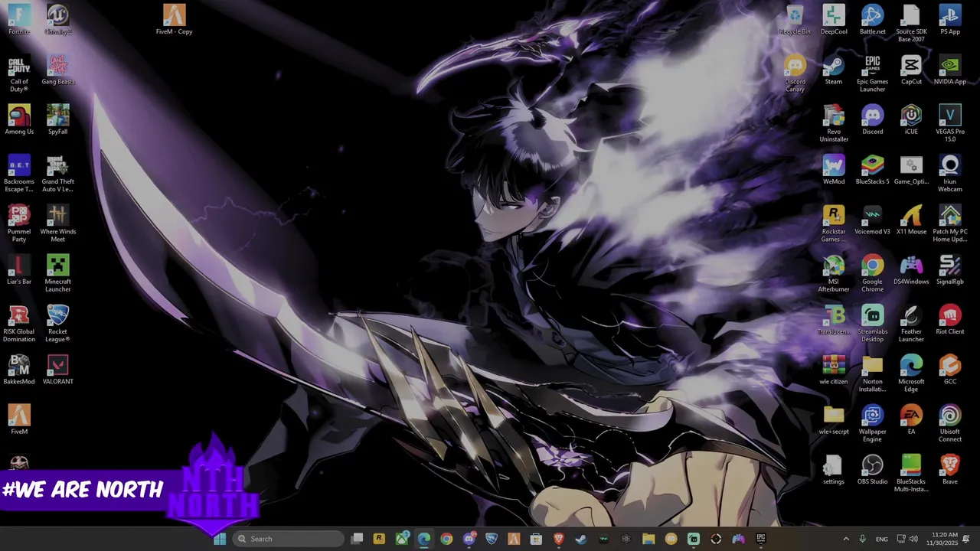The image size is (980, 551).
Task: Select the MSI Afterburner desktop icon
Action: (x=834, y=273)
